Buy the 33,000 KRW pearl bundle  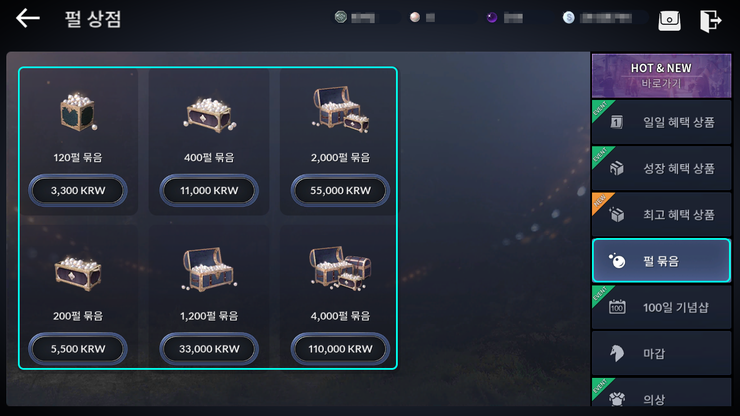(209, 349)
